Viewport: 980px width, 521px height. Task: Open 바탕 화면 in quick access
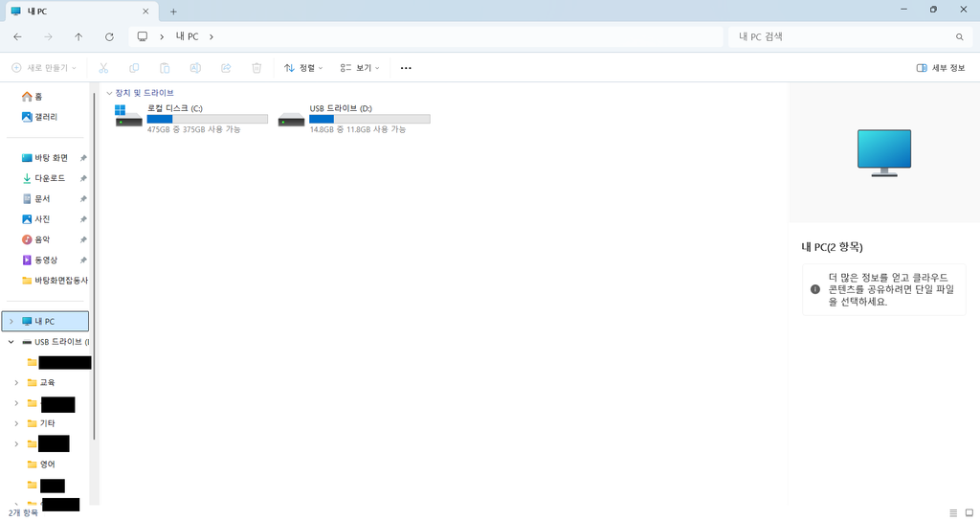click(45, 158)
